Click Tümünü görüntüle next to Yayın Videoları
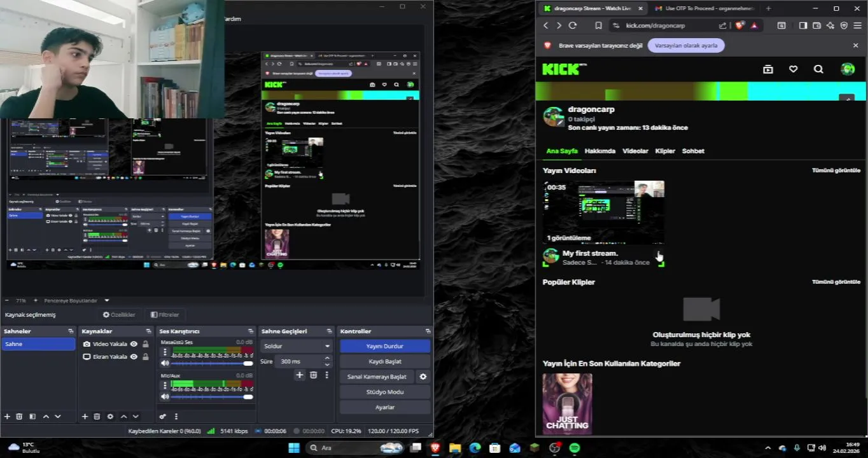Viewport: 868px width, 458px height. click(836, 170)
